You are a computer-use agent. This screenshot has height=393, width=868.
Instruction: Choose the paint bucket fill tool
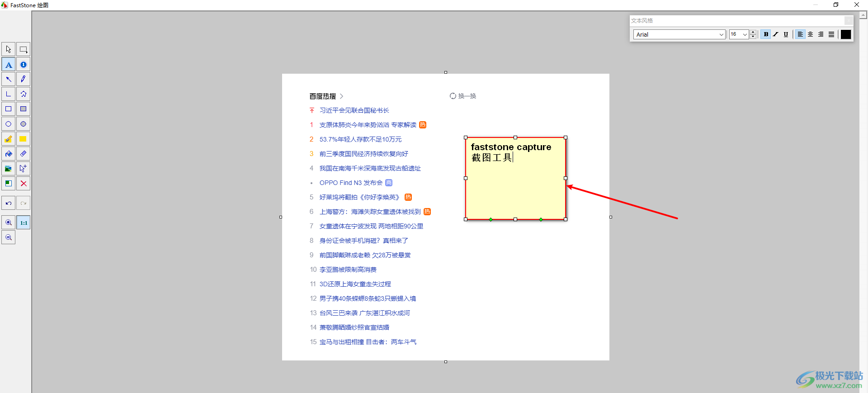9,154
